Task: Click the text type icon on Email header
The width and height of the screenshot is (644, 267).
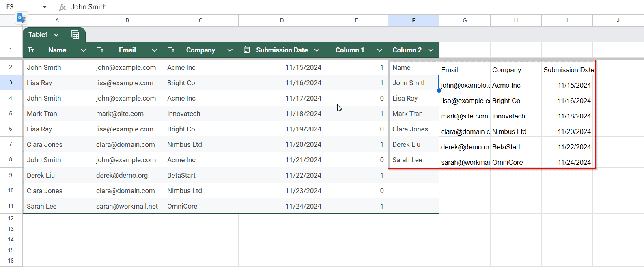Action: (x=100, y=50)
